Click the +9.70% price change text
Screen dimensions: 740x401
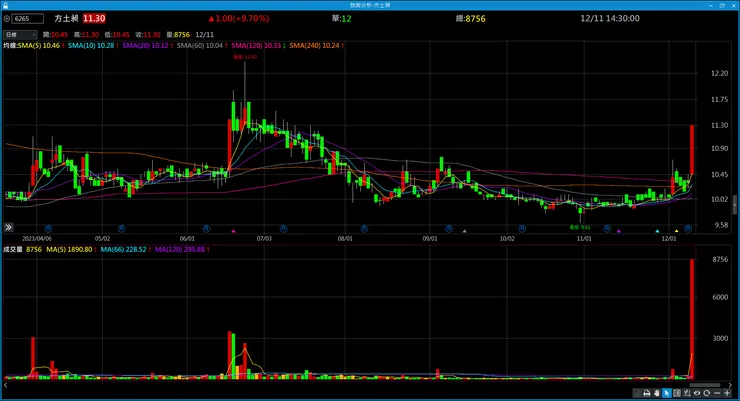pyautogui.click(x=250, y=18)
